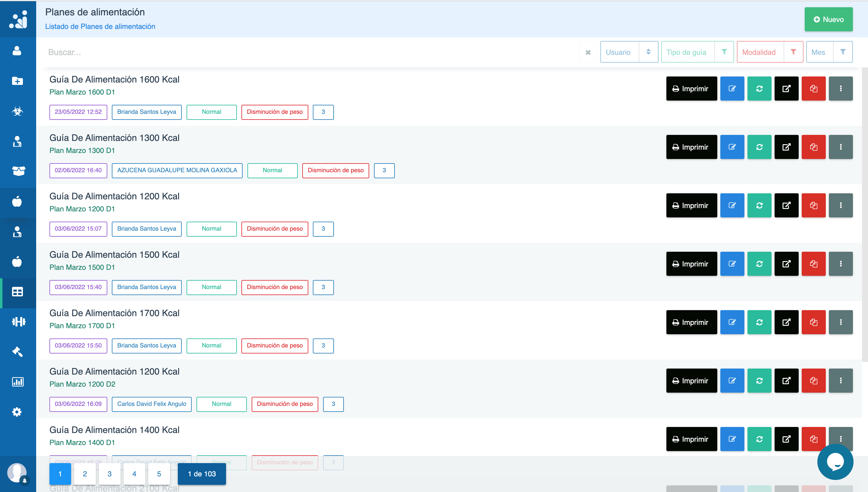Viewport: 868px width, 492px height.
Task: Open the Modalidad filter dropdown
Action: pyautogui.click(x=770, y=52)
